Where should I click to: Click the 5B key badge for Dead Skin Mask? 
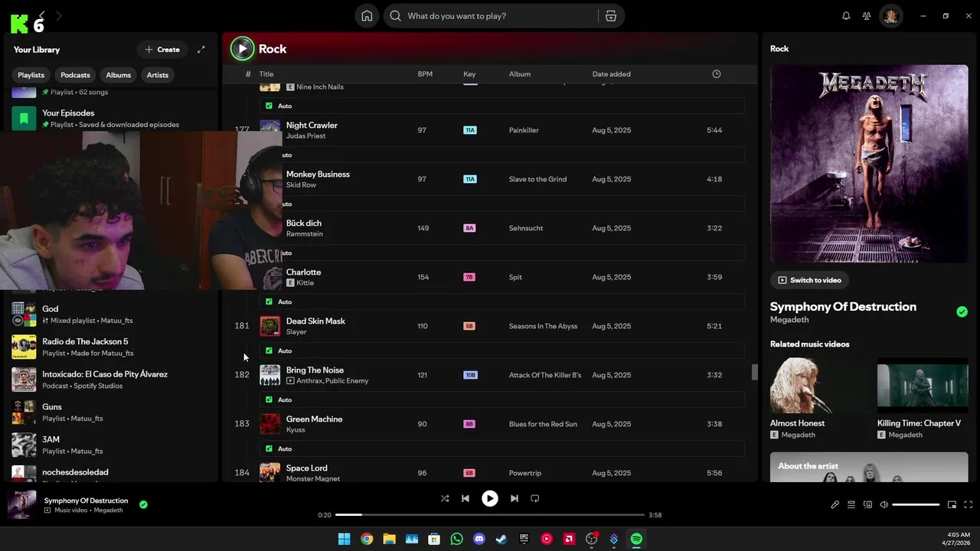click(469, 326)
